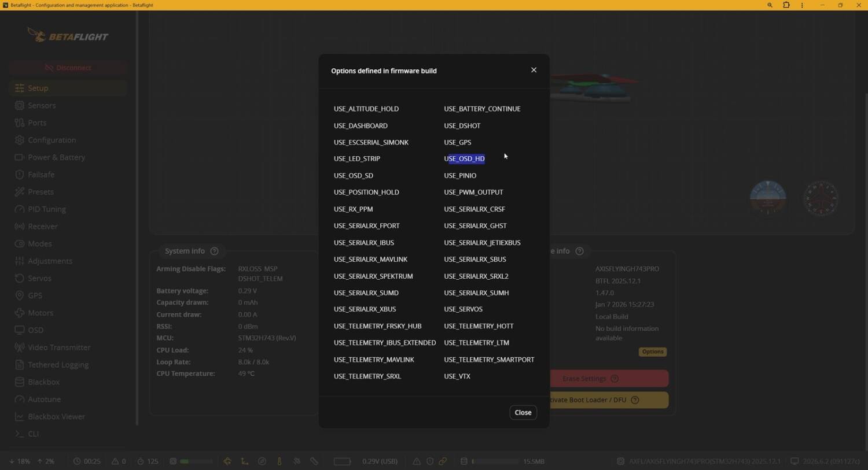Open the Servos tab icon
The width and height of the screenshot is (868, 470).
20,278
